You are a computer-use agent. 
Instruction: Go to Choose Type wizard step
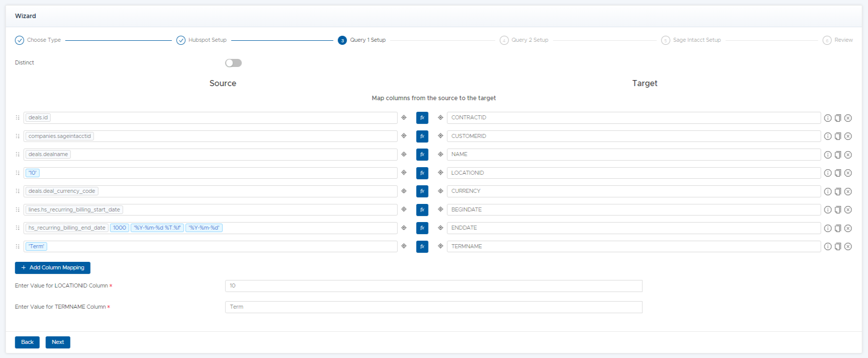click(38, 40)
